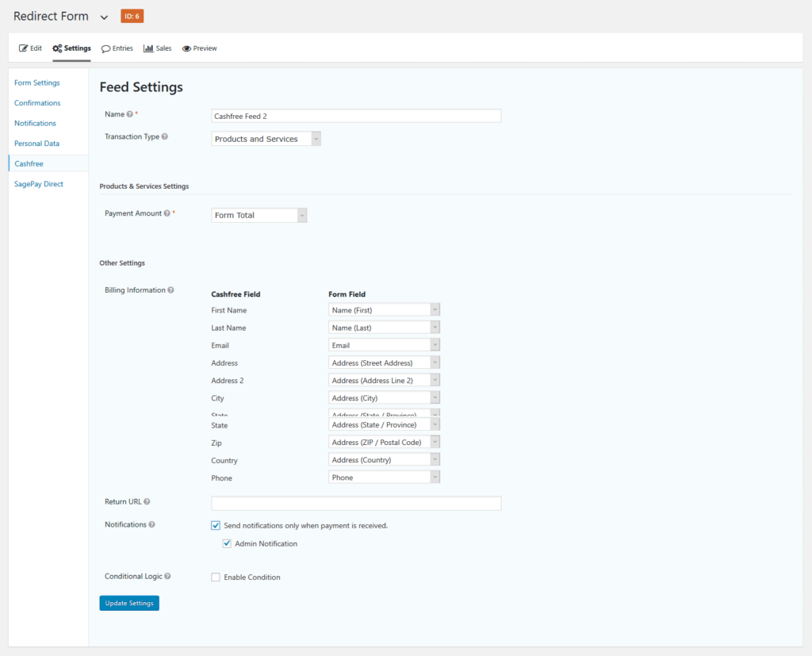This screenshot has width=812, height=656.
Task: Open the State / Province form field dropdown
Action: (384, 424)
